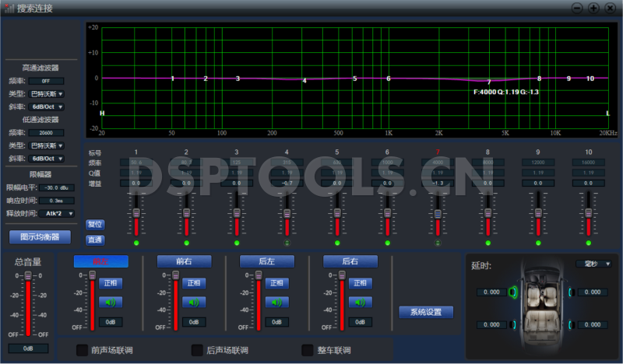Toggle green indicator under EQ band 2
This screenshot has width=623, height=364.
pos(186,243)
